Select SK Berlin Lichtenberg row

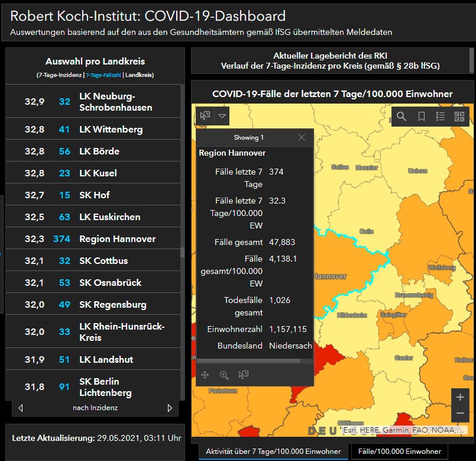pos(93,386)
